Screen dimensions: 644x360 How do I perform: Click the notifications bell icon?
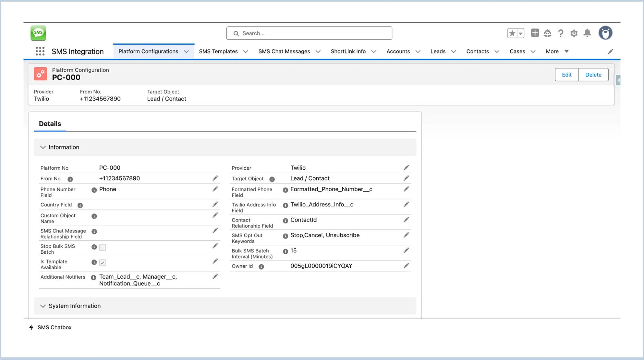coord(587,33)
